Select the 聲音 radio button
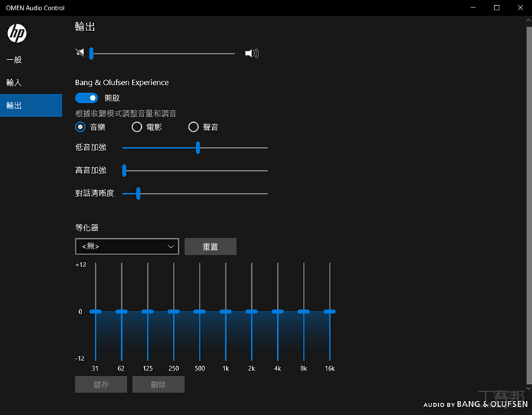Screen dimensions: 532x415 pos(194,127)
